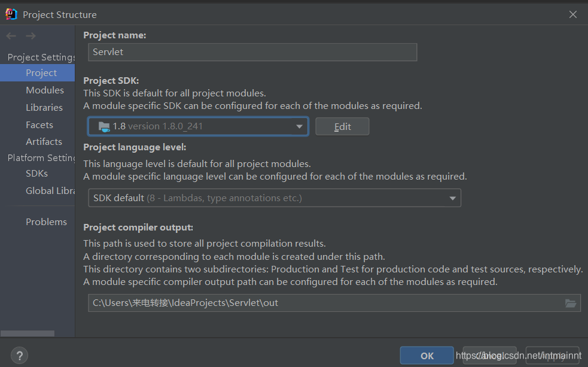Click the Project name label
Viewport: 588px width, 367px height.
[x=115, y=35]
